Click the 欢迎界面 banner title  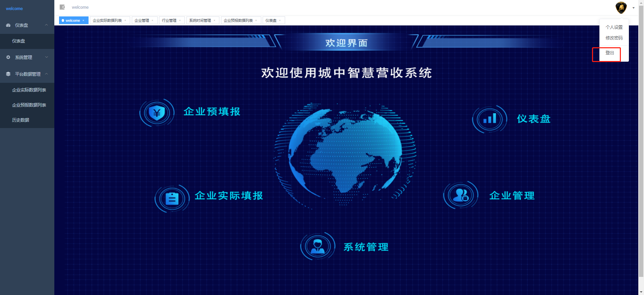pyautogui.click(x=346, y=43)
